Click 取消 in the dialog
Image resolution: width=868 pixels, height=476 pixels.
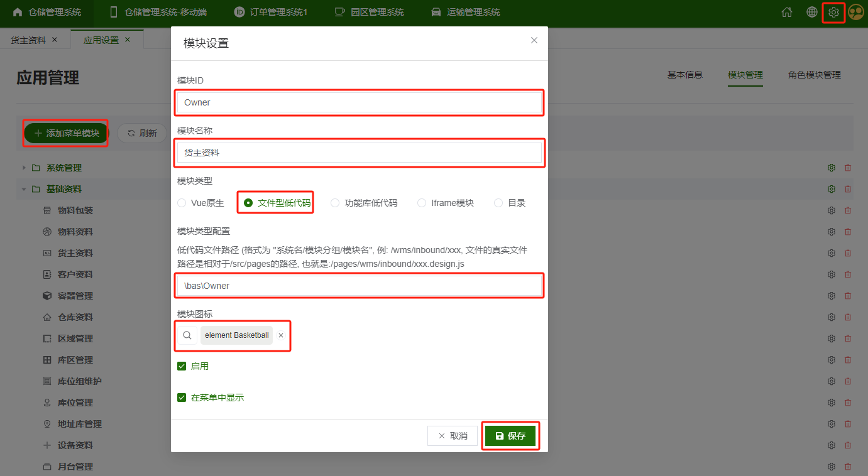pos(452,436)
